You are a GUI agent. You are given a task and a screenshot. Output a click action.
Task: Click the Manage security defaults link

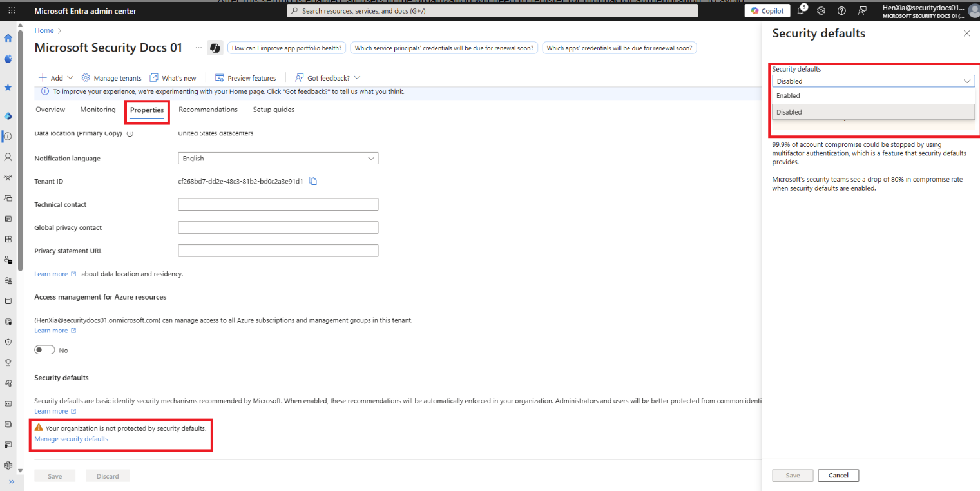(71, 439)
